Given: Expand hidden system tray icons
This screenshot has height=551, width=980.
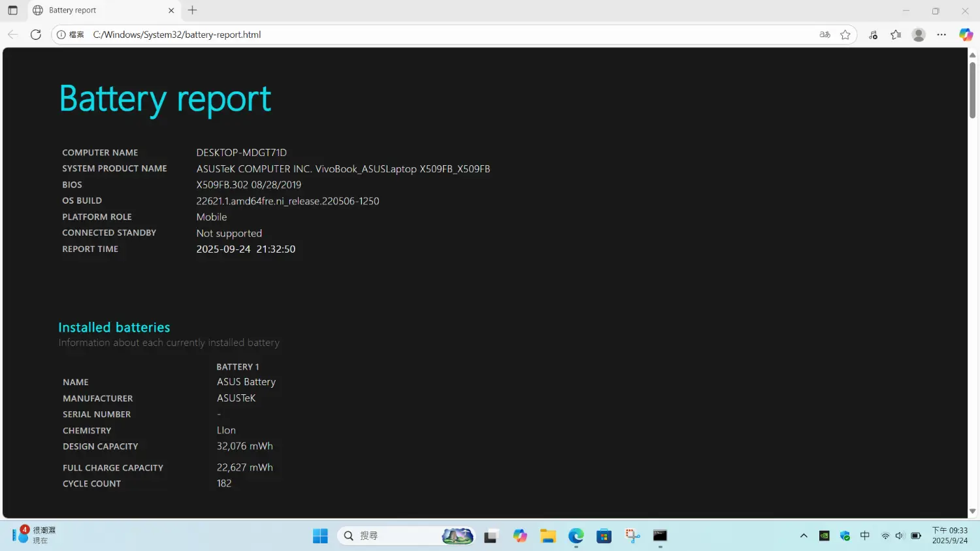Looking at the screenshot, I should point(804,536).
